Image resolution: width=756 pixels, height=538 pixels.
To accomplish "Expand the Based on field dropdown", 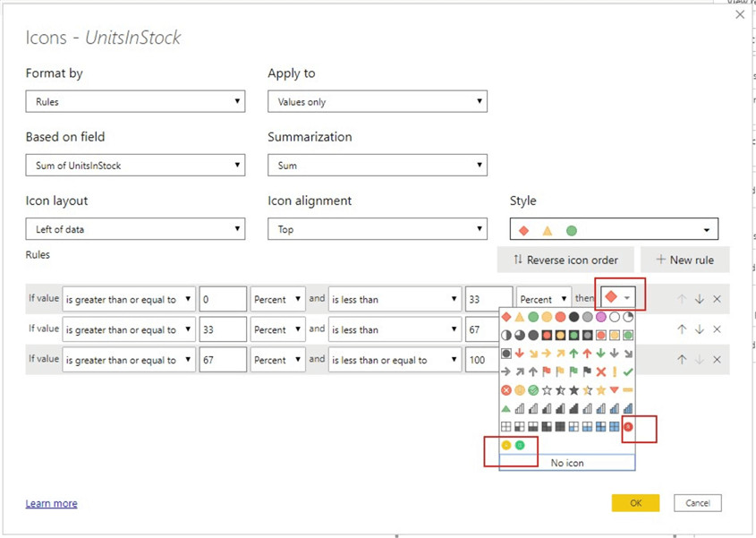I will point(135,165).
